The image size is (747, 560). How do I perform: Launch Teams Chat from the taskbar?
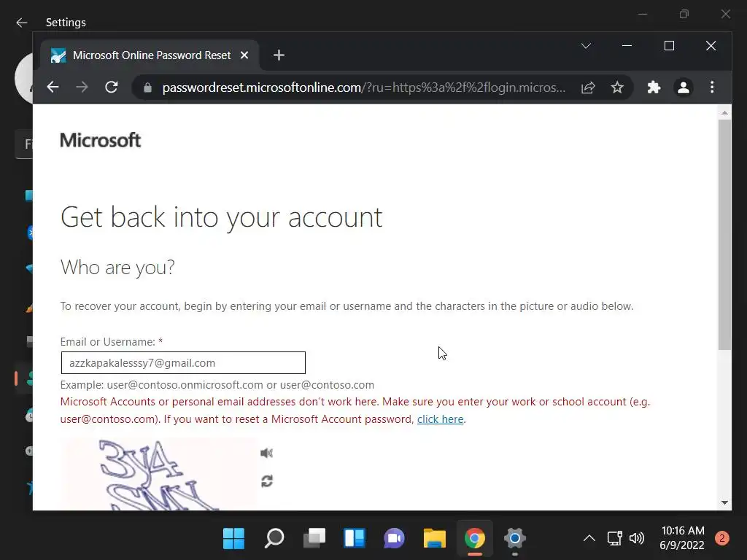click(x=395, y=539)
